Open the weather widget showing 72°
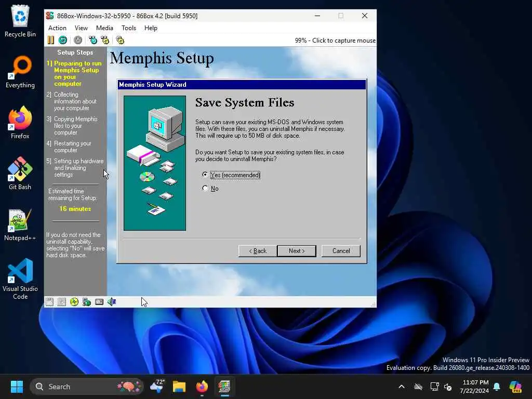The height and width of the screenshot is (399, 532). (x=157, y=387)
